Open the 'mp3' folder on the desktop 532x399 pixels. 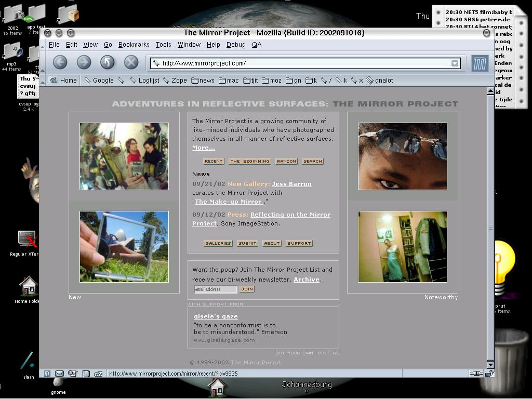point(12,56)
